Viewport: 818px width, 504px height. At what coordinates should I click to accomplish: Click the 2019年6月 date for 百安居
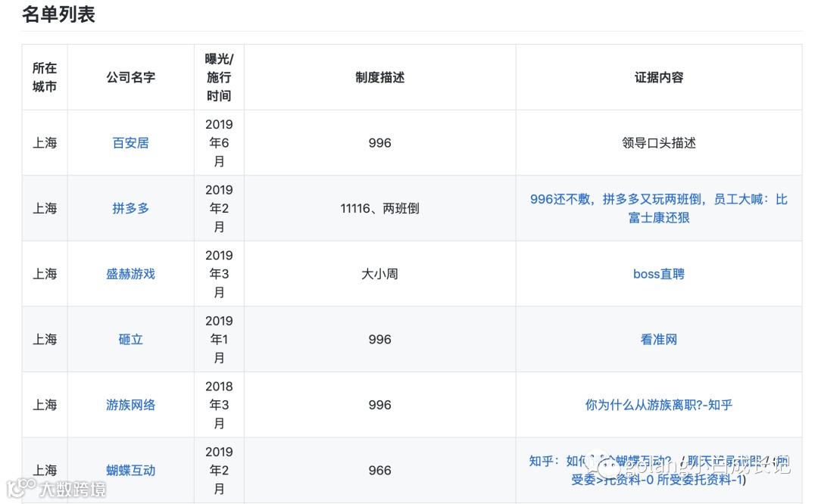pyautogui.click(x=219, y=143)
